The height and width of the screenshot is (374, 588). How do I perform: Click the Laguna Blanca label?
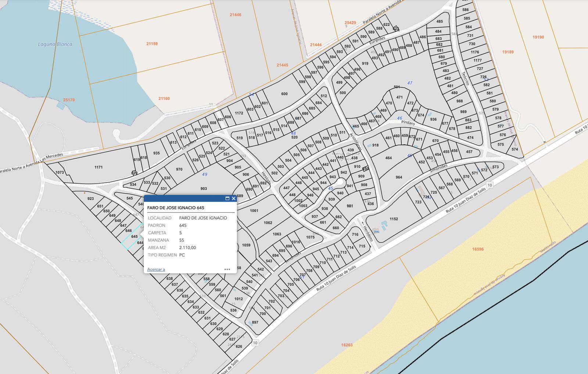point(55,44)
